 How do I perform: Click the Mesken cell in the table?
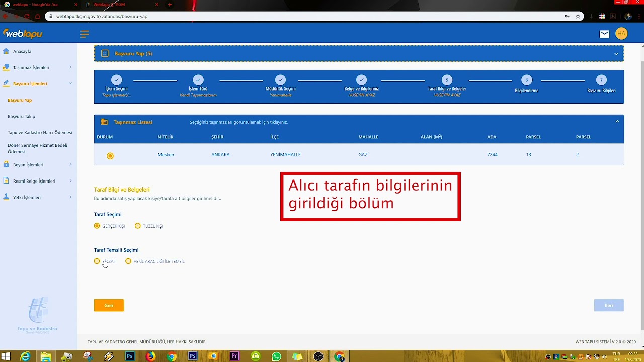[x=166, y=155]
